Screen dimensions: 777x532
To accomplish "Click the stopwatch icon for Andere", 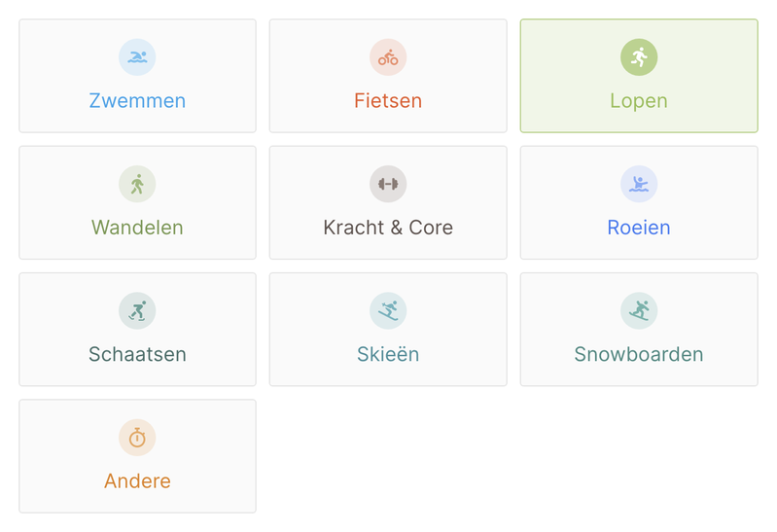I will [x=137, y=438].
